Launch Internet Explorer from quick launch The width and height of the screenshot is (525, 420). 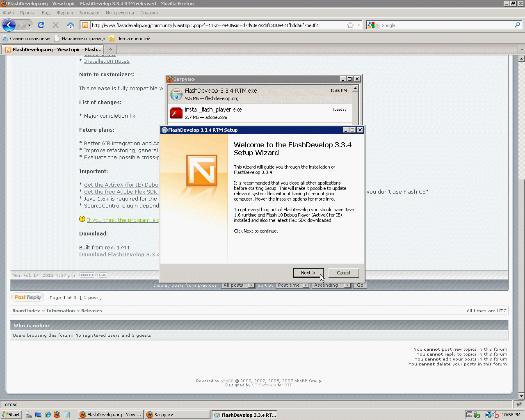pos(48,415)
